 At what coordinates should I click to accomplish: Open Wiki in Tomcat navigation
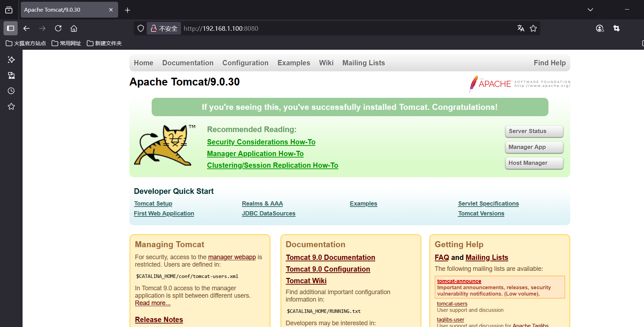pyautogui.click(x=326, y=63)
